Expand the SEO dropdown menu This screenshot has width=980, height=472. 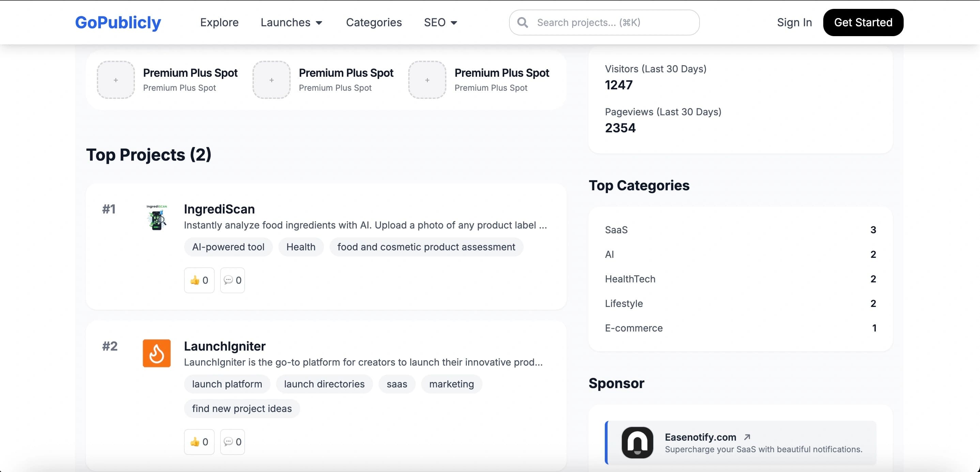coord(441,23)
